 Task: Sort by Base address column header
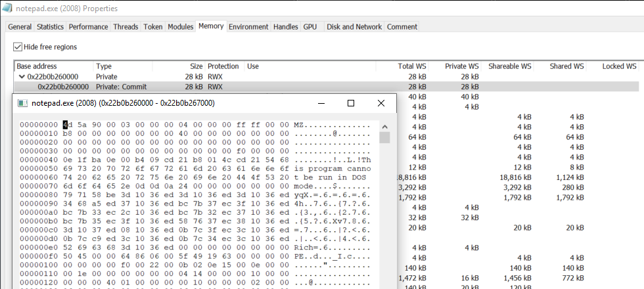coord(37,66)
